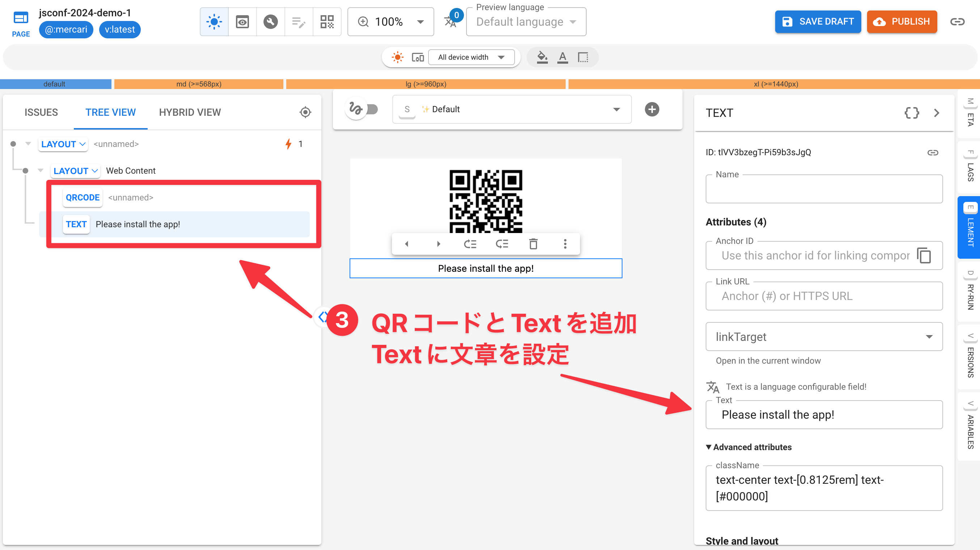Click the SAVE DRAFT button
This screenshot has height=550, width=980.
tap(818, 22)
